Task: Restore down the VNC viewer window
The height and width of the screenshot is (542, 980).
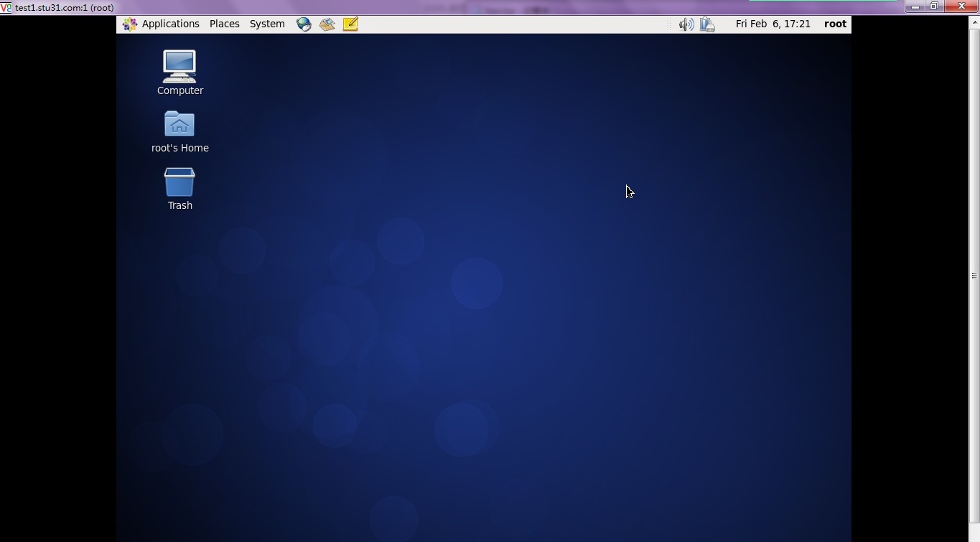Action: click(x=934, y=6)
